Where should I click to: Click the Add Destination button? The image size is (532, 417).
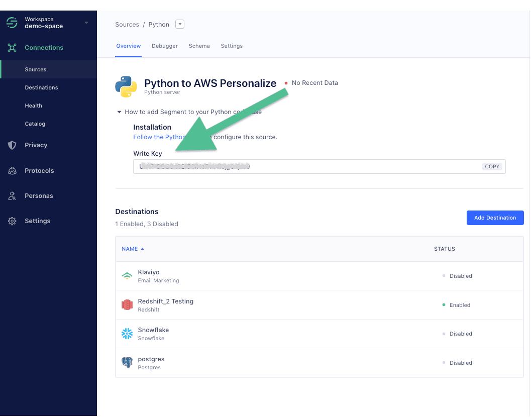tap(495, 218)
